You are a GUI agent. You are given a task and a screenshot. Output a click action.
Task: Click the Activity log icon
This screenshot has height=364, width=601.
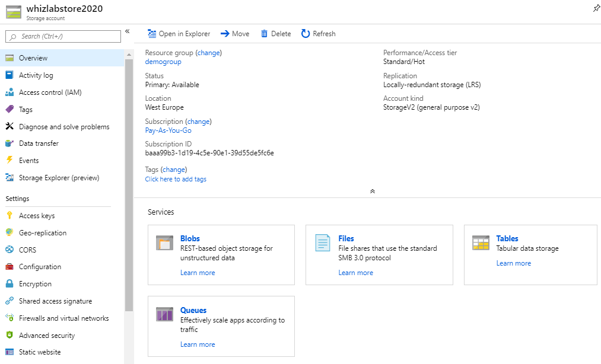(9, 75)
